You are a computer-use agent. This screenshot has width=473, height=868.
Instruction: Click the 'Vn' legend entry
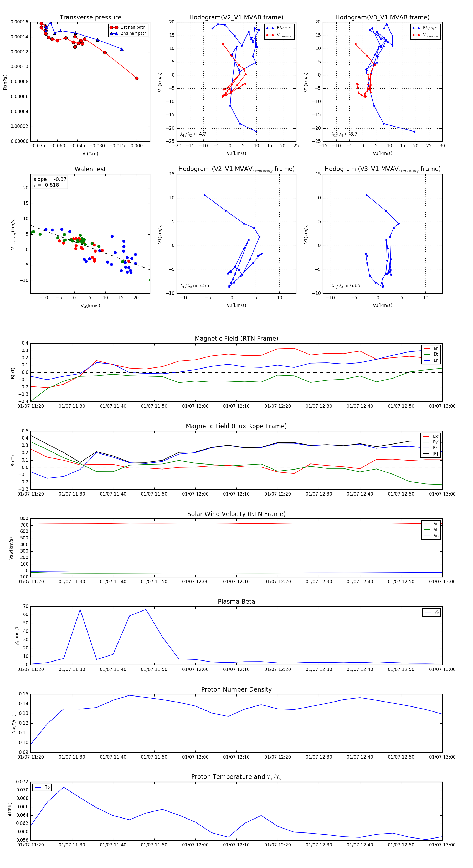[431, 536]
